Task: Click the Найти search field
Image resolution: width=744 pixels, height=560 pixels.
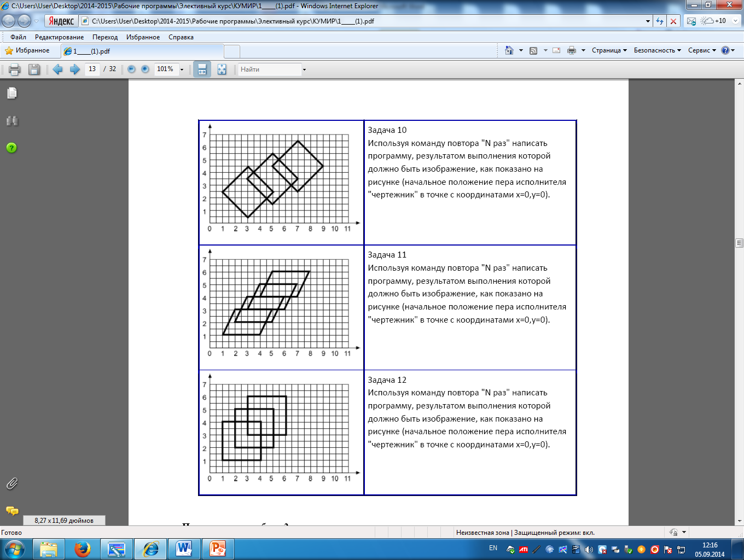Action: 270,69
